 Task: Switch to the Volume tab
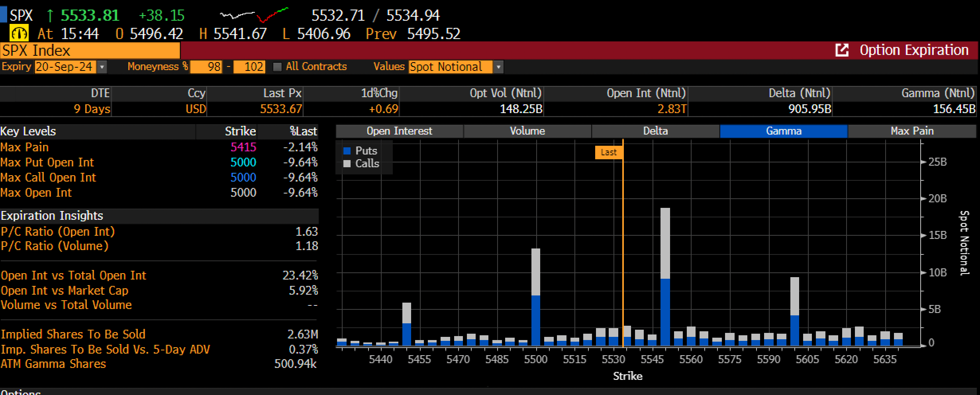[x=527, y=131]
